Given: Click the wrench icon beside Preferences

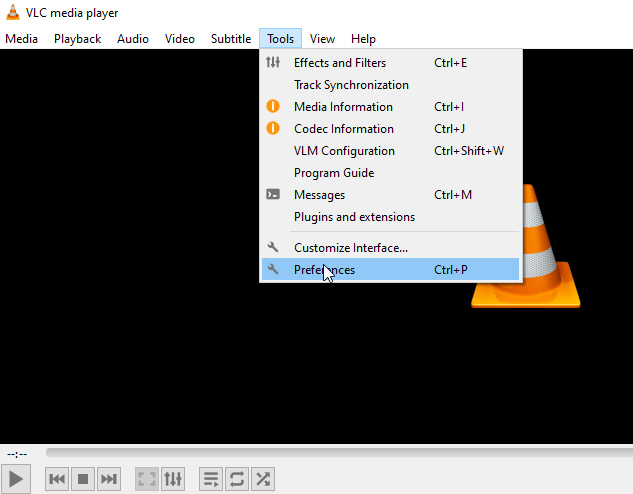Looking at the screenshot, I should click(x=273, y=269).
